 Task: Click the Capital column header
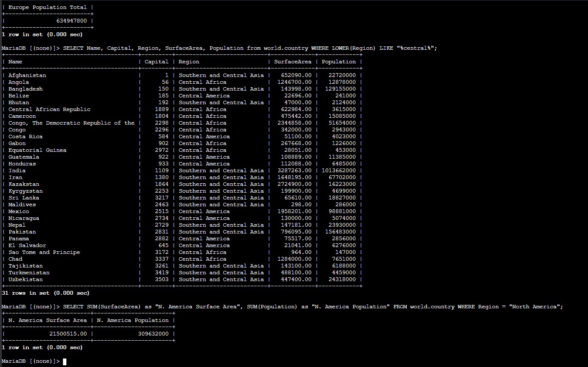(156, 61)
